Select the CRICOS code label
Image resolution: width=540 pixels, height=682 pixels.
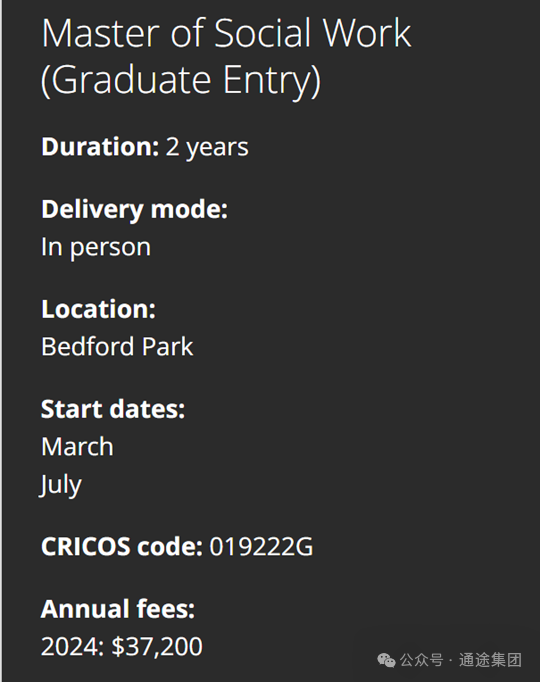click(122, 547)
